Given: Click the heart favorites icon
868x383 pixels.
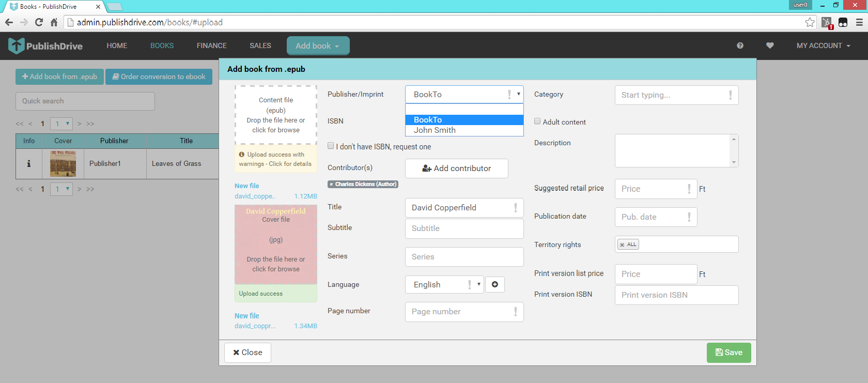Looking at the screenshot, I should [770, 45].
